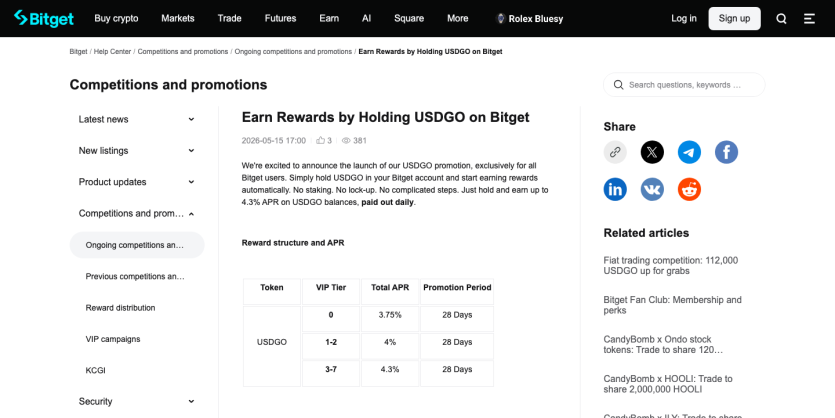Image resolution: width=835 pixels, height=418 pixels.
Task: Share article on VK
Action: (652, 189)
